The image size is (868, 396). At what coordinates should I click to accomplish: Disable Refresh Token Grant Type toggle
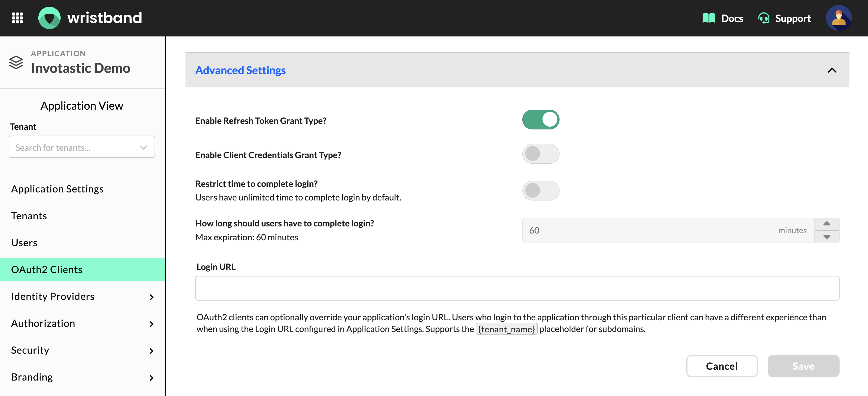(540, 120)
